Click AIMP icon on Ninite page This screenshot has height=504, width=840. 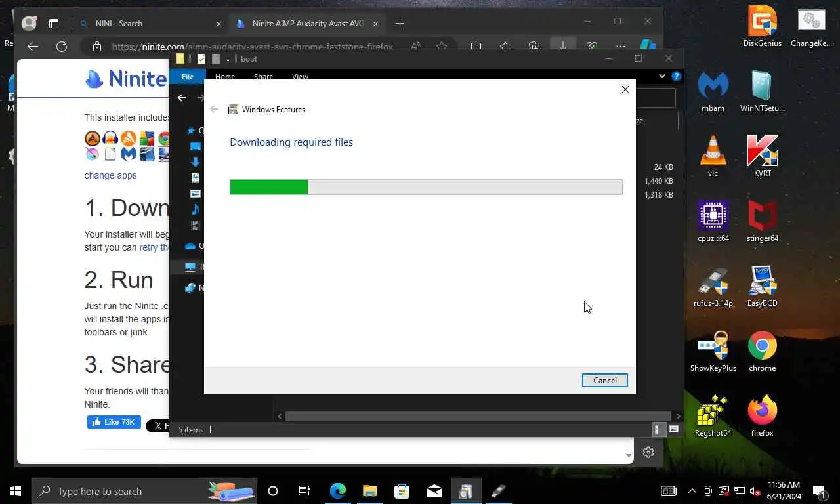coord(93,138)
